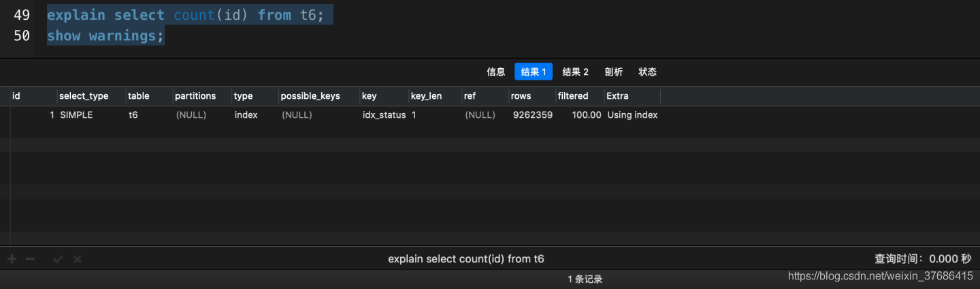Select the idx_status cell in results
Image resolution: width=980 pixels, height=289 pixels.
point(384,115)
